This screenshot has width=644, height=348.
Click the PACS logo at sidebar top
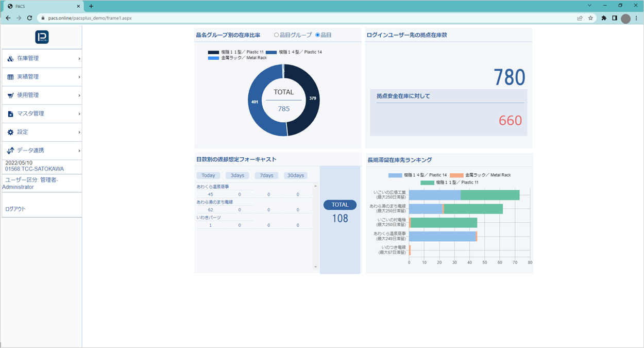(x=41, y=37)
